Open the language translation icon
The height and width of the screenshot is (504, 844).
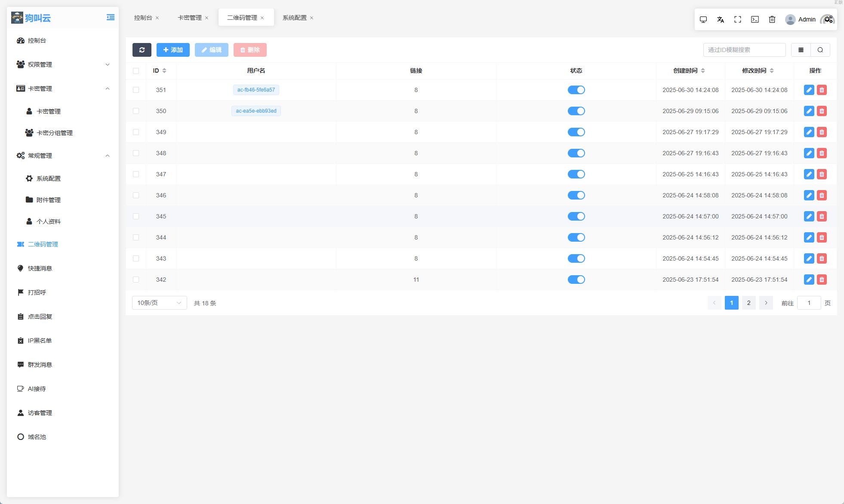click(720, 19)
